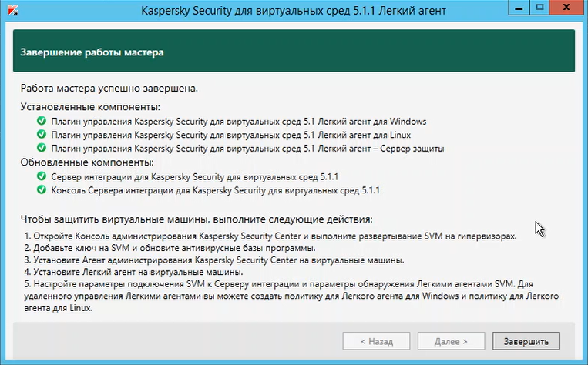Screen dimensions: 588x365
Task: Click the disabled Далее button
Action: point(451,341)
